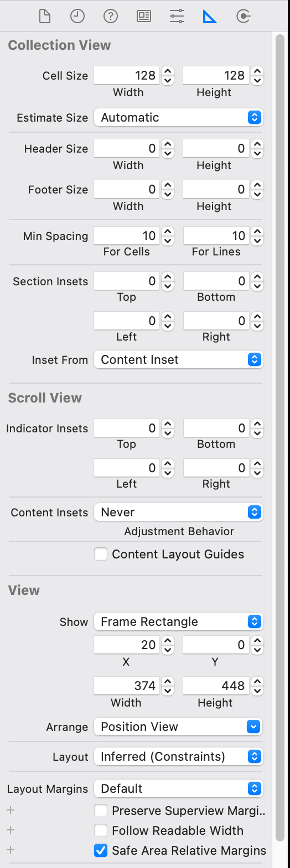
Task: Open the Identity inspector
Action: click(144, 17)
